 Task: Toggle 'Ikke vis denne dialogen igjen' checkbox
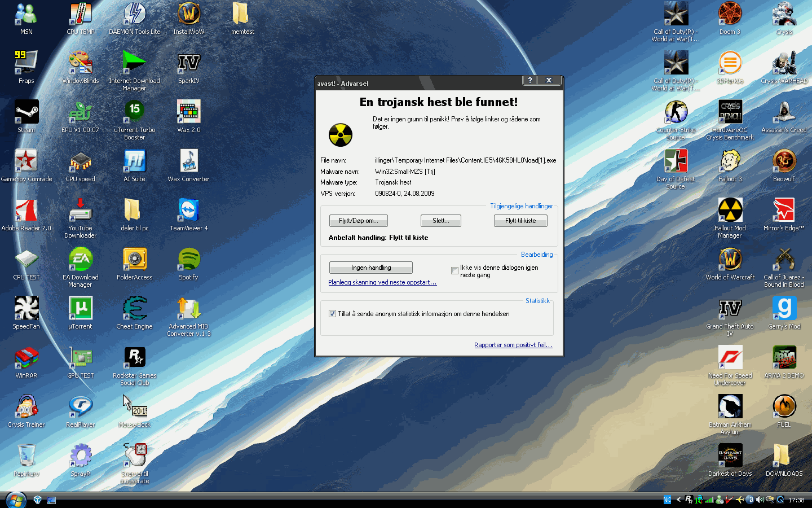tap(454, 271)
